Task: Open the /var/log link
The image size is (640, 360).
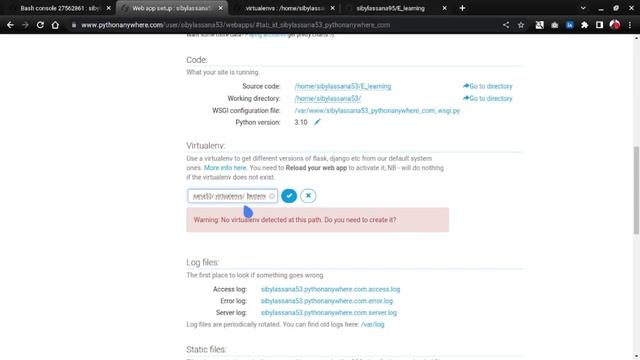Action: pyautogui.click(x=372, y=324)
